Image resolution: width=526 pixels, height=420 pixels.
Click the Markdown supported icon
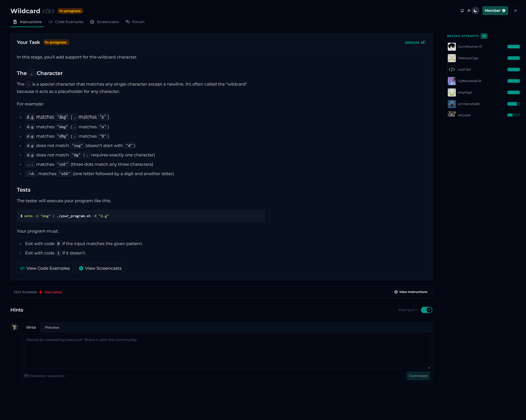(x=27, y=376)
